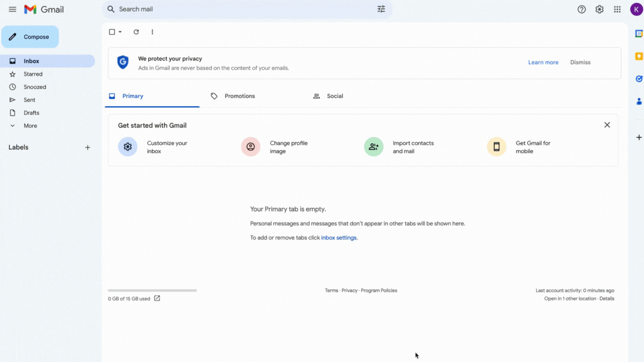The image size is (644, 362).
Task: Switch to the Primary tab
Action: (152, 96)
